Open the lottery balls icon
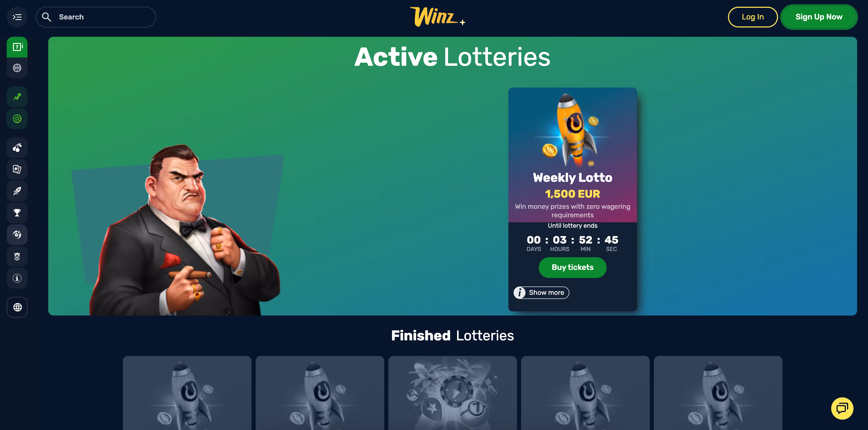Viewport: 868px width, 430px height. point(17,235)
